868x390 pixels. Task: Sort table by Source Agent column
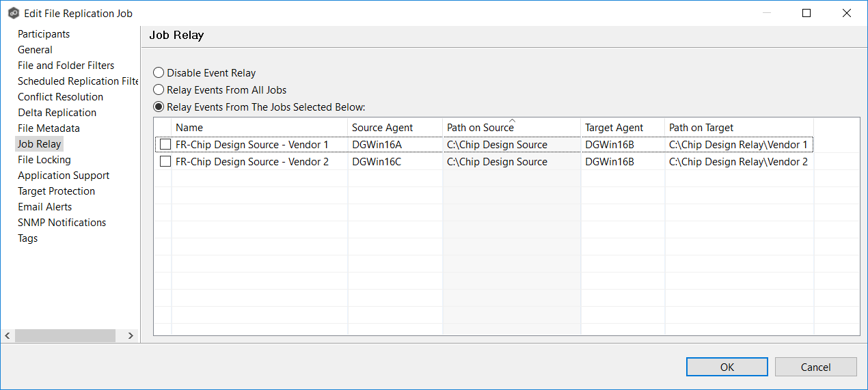click(382, 128)
